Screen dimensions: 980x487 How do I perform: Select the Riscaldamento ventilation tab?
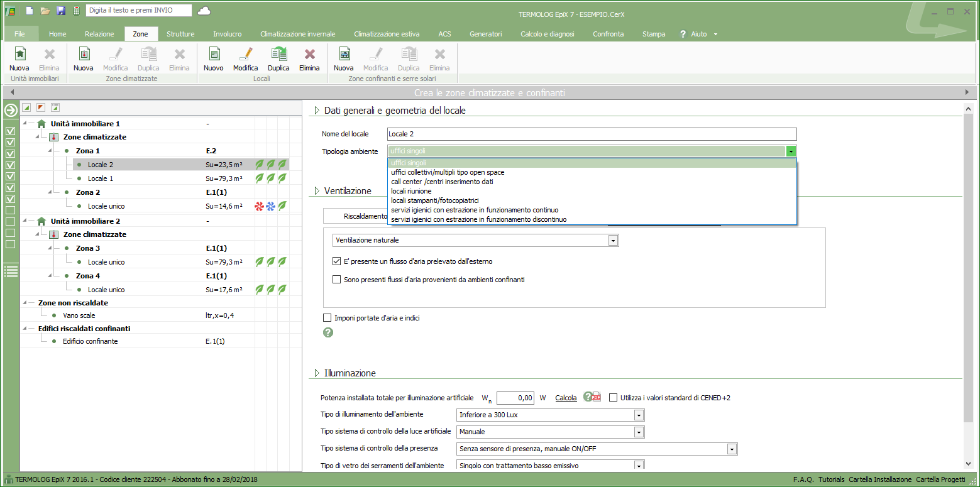coord(356,216)
